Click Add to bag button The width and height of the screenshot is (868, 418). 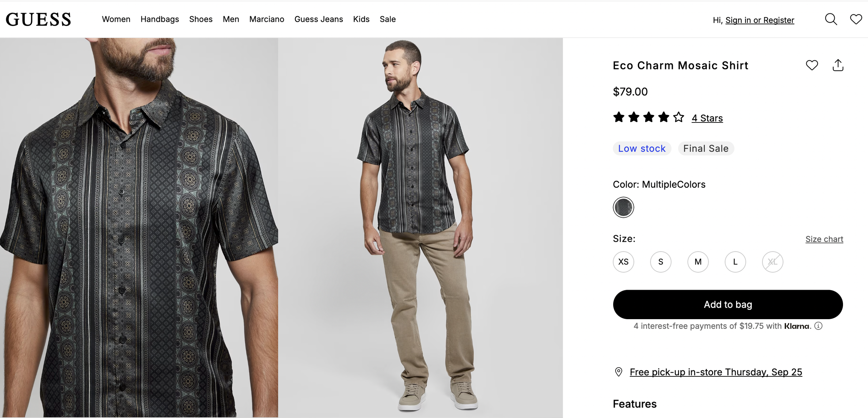pos(728,305)
